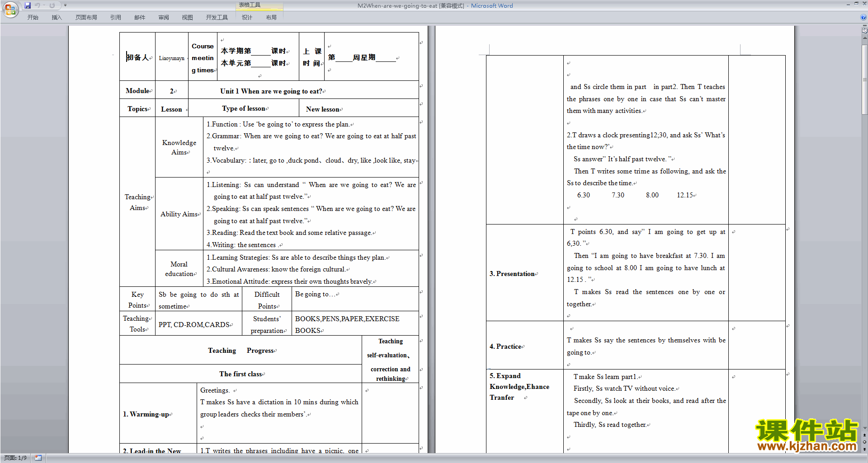Click the scroll down arrow
The height and width of the screenshot is (463, 868).
864,428
